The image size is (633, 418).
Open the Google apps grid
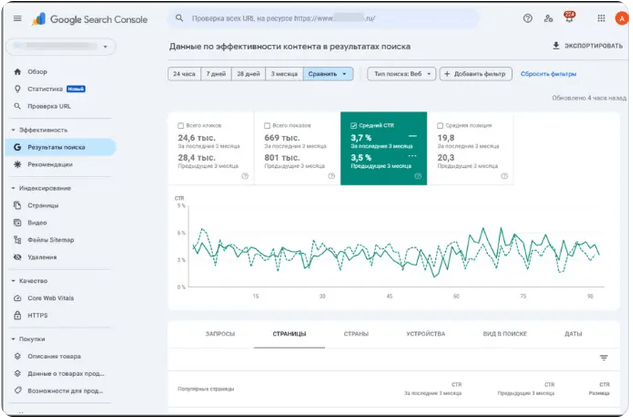click(601, 18)
